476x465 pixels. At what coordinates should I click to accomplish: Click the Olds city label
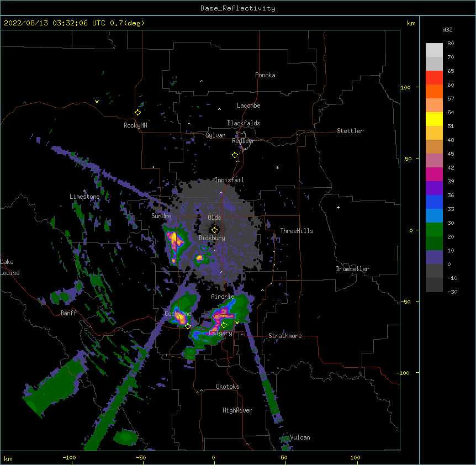214,218
